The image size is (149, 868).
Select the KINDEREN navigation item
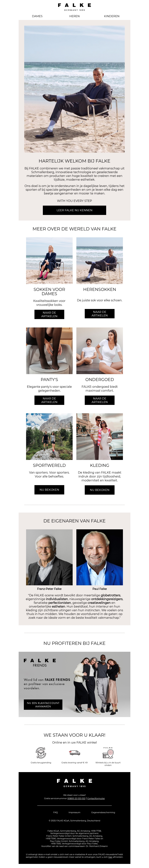(112, 16)
